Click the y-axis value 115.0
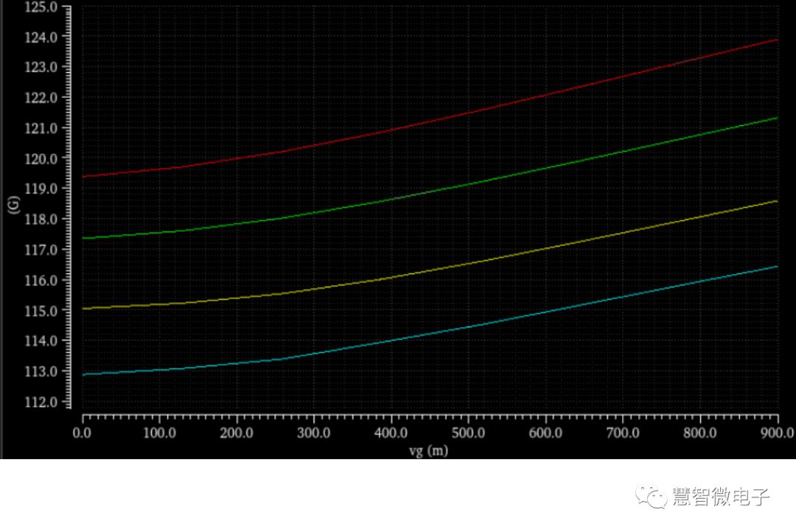The width and height of the screenshot is (796, 532). [41, 310]
